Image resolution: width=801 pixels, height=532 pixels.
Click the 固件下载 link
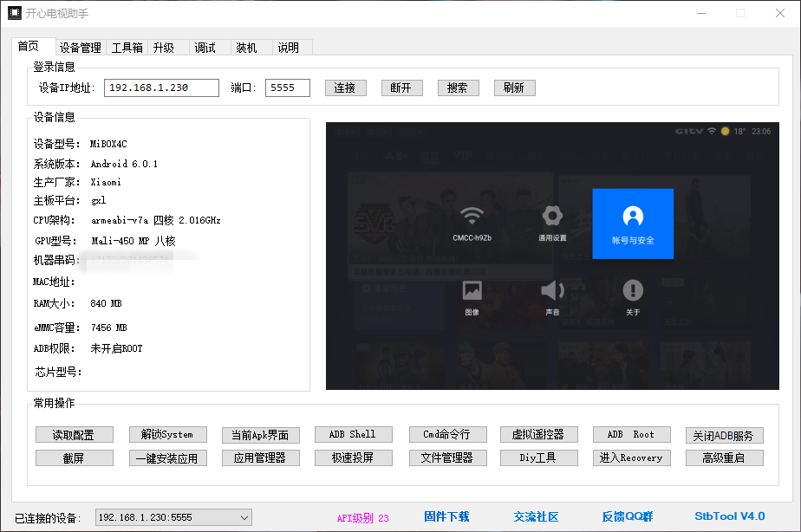[x=446, y=516]
